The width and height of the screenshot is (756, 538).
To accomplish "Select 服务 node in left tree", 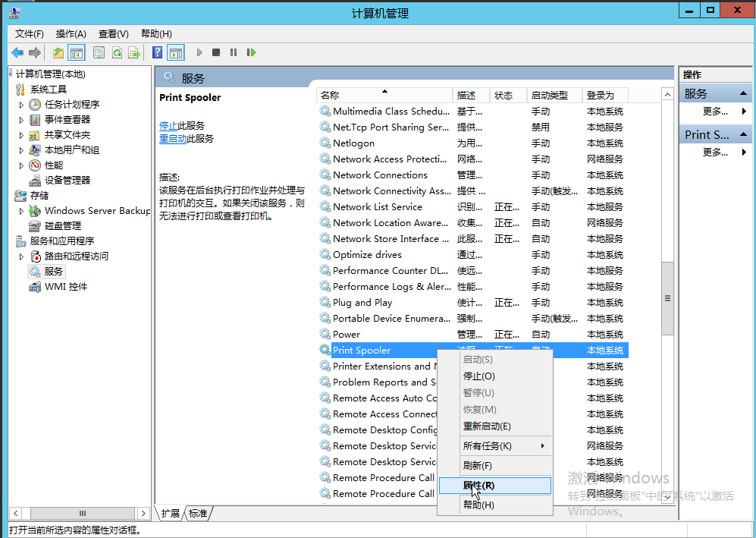I will [x=54, y=271].
